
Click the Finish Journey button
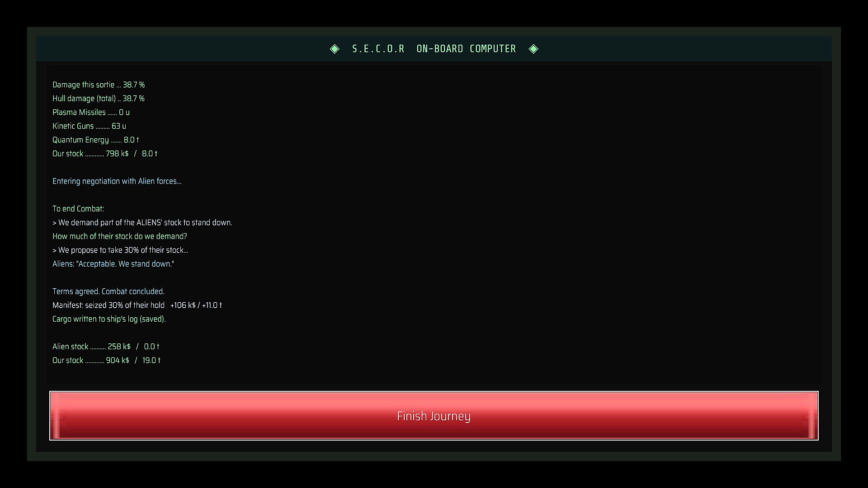[x=434, y=416]
